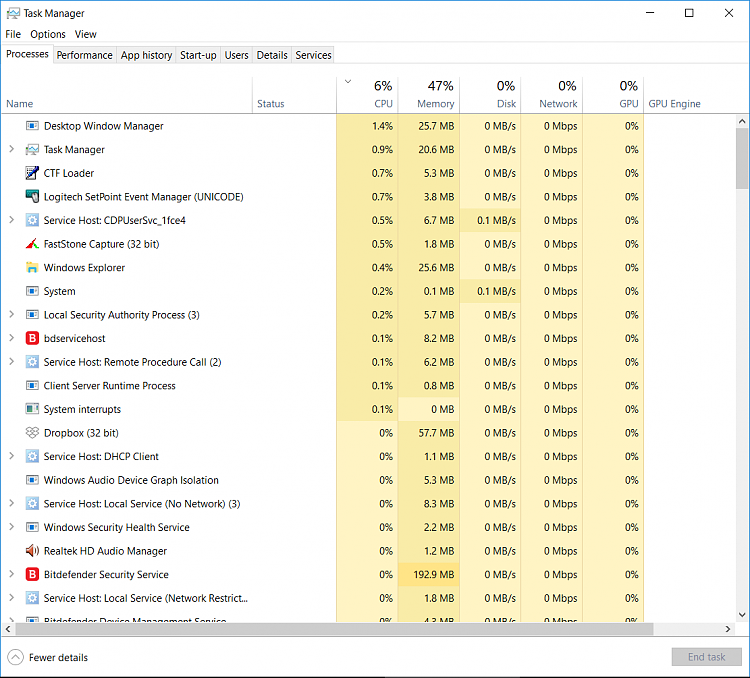Click Fewer details button
This screenshot has height=678, width=750.
[x=48, y=657]
